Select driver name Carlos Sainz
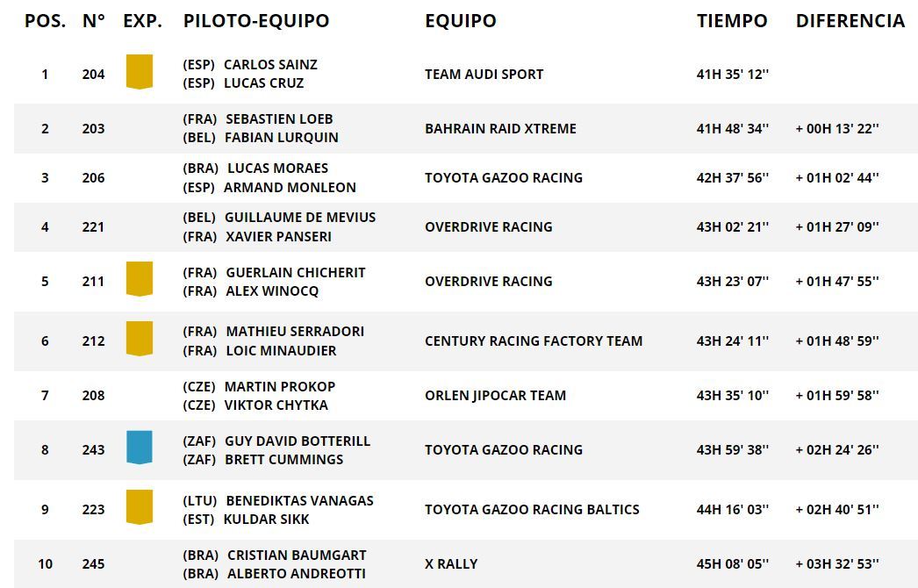The height and width of the screenshot is (588, 918). pos(270,64)
